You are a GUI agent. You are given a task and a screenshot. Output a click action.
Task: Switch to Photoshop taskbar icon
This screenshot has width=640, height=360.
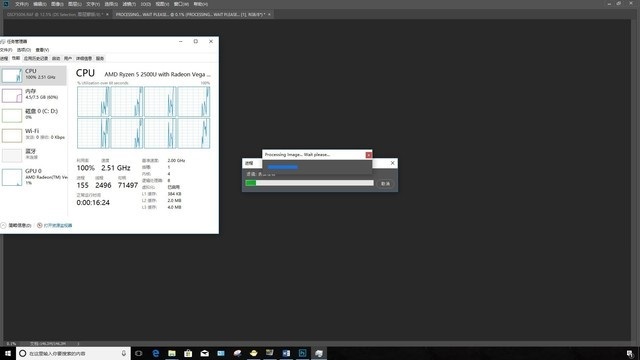pos(302,353)
